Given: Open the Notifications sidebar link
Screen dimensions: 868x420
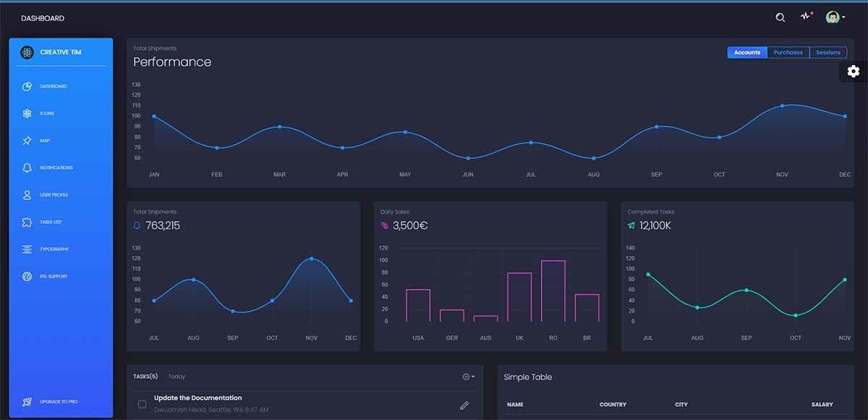Looking at the screenshot, I should [56, 168].
